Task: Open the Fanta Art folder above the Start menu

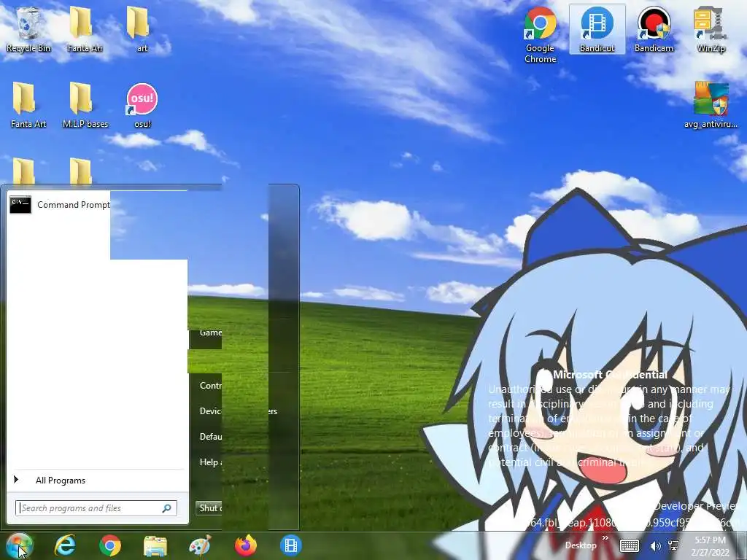Action: tap(28, 105)
